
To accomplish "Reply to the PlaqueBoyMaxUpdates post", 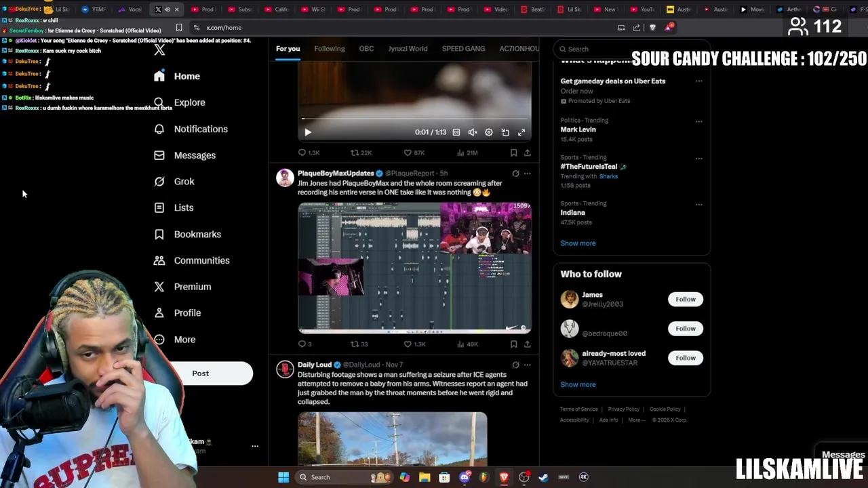I will [304, 344].
